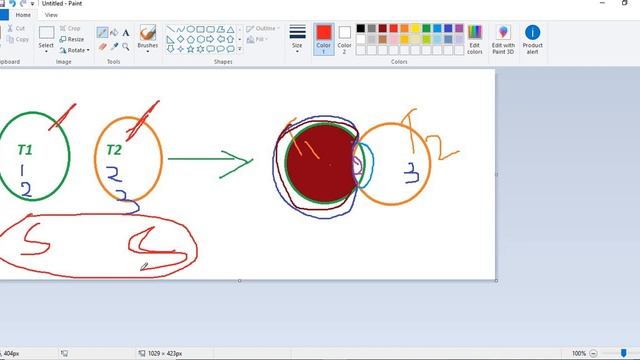Click the Resize button

[71, 39]
